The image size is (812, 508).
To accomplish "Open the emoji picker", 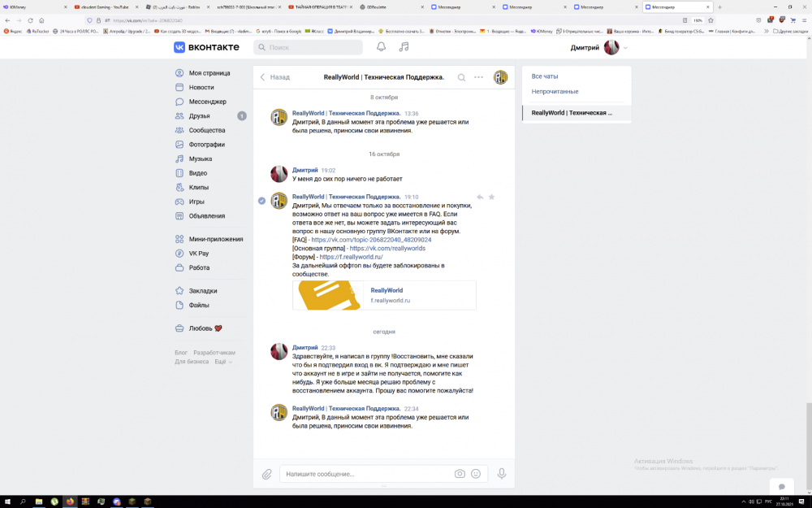I will click(476, 474).
